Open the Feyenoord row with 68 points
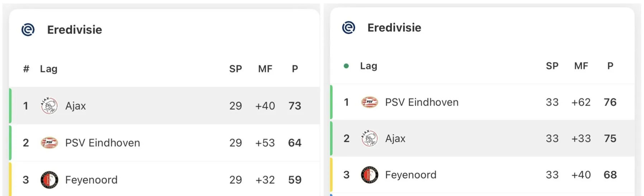 click(x=482, y=175)
